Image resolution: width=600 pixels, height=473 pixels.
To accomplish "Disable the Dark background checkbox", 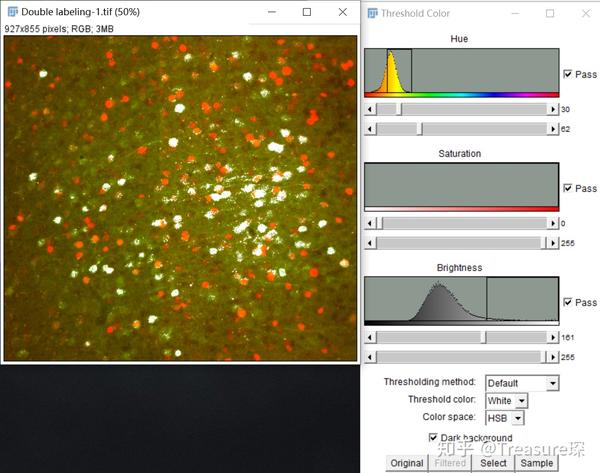I will pos(432,438).
